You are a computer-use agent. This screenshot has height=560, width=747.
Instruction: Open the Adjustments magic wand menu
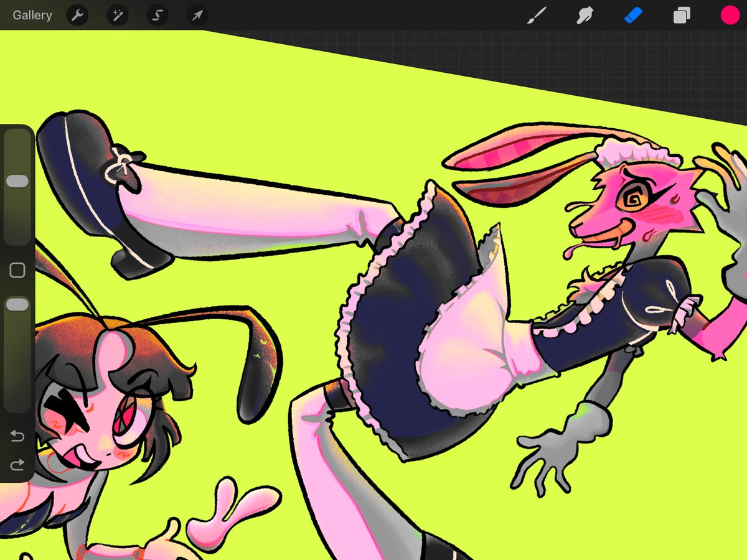click(x=117, y=16)
